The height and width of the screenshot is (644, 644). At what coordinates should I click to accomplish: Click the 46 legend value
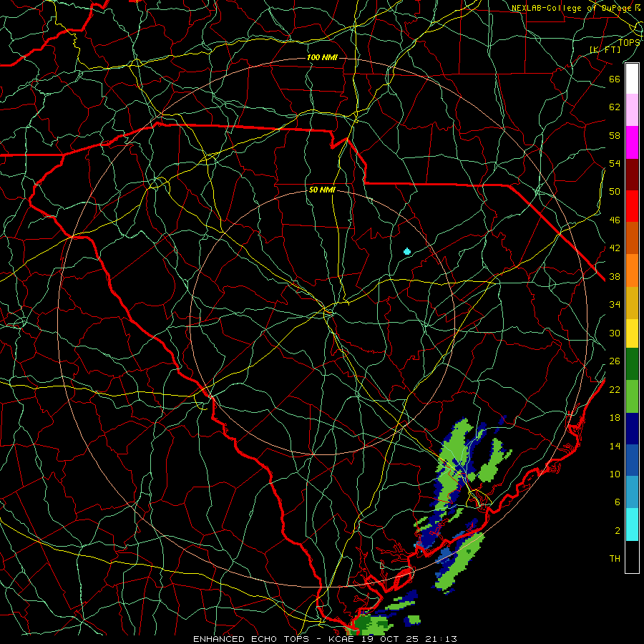click(615, 220)
